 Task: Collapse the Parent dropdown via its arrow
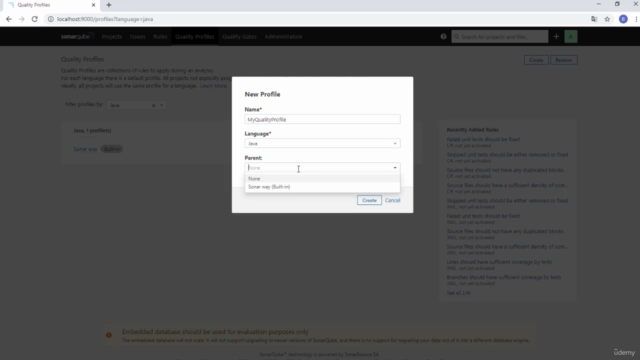click(395, 168)
